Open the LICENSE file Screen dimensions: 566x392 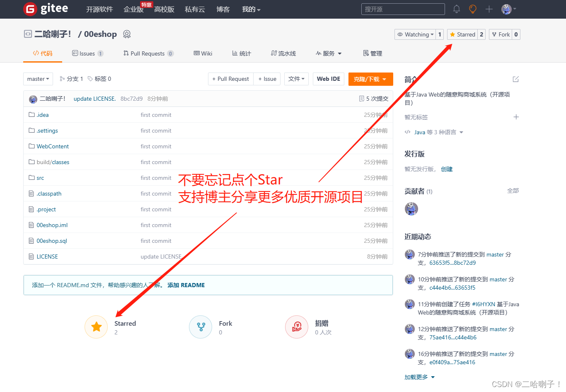coord(47,256)
